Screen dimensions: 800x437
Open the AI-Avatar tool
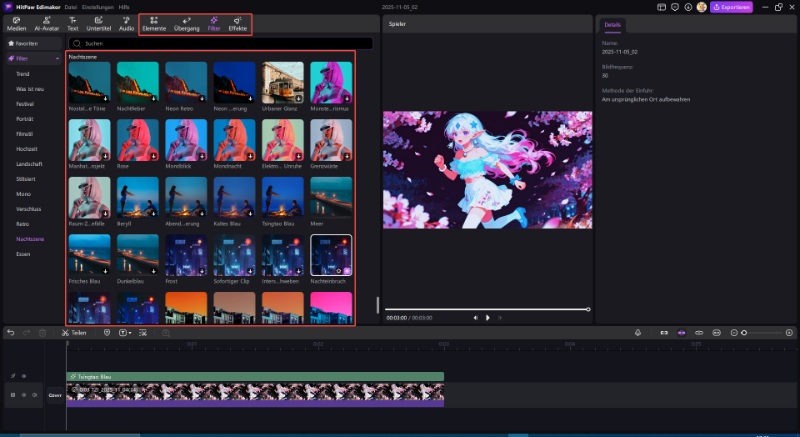(46, 24)
